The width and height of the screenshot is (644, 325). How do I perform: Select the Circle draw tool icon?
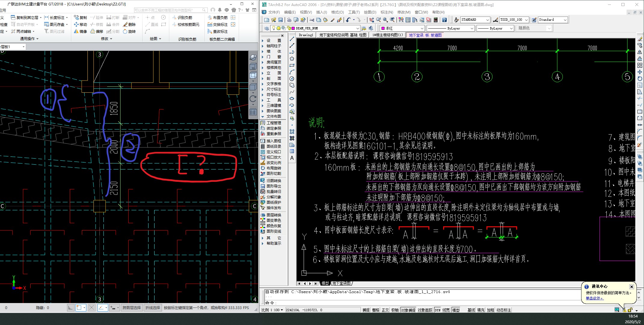pyautogui.click(x=292, y=79)
